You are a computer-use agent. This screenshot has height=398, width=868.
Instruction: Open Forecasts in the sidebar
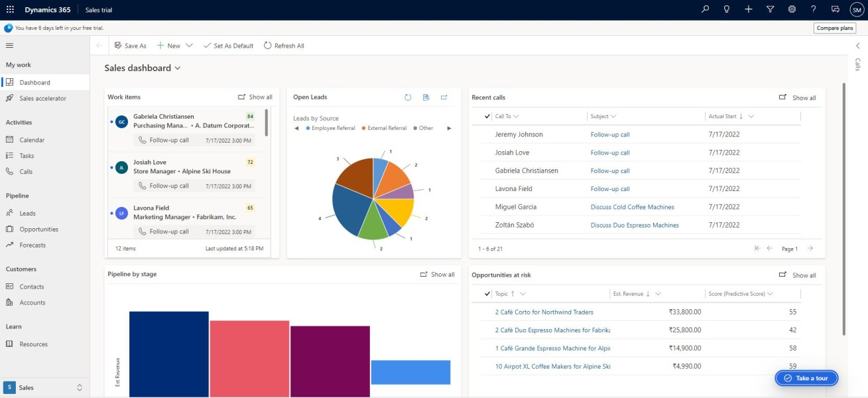coord(45,245)
